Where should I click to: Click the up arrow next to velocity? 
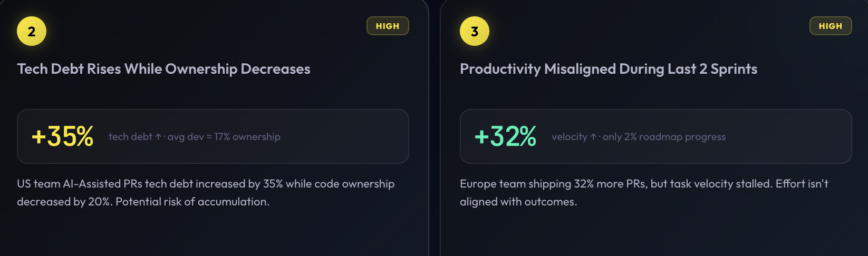click(x=593, y=137)
